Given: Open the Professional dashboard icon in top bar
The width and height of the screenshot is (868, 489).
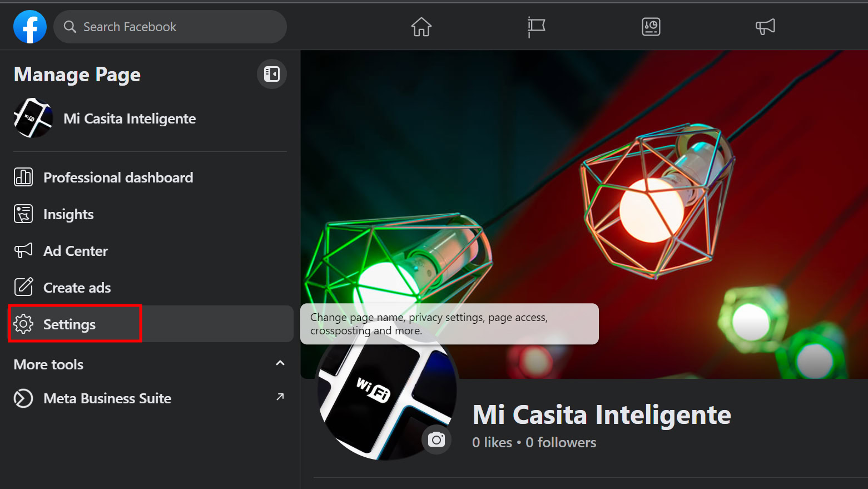Looking at the screenshot, I should pyautogui.click(x=651, y=27).
